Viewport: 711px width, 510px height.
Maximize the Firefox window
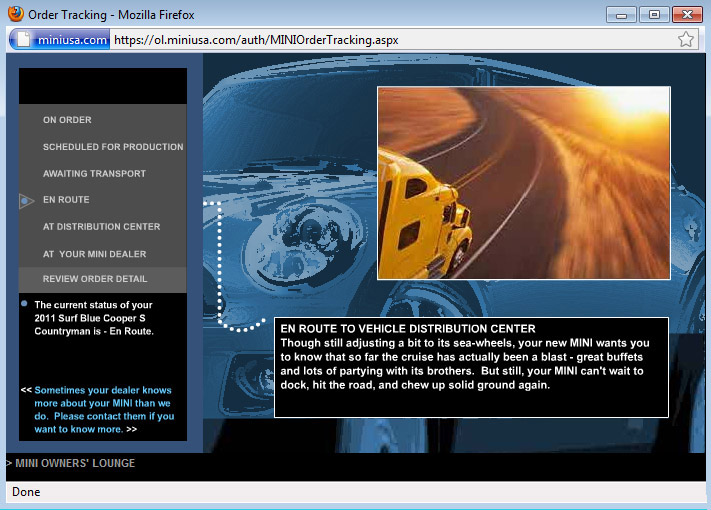pos(654,15)
